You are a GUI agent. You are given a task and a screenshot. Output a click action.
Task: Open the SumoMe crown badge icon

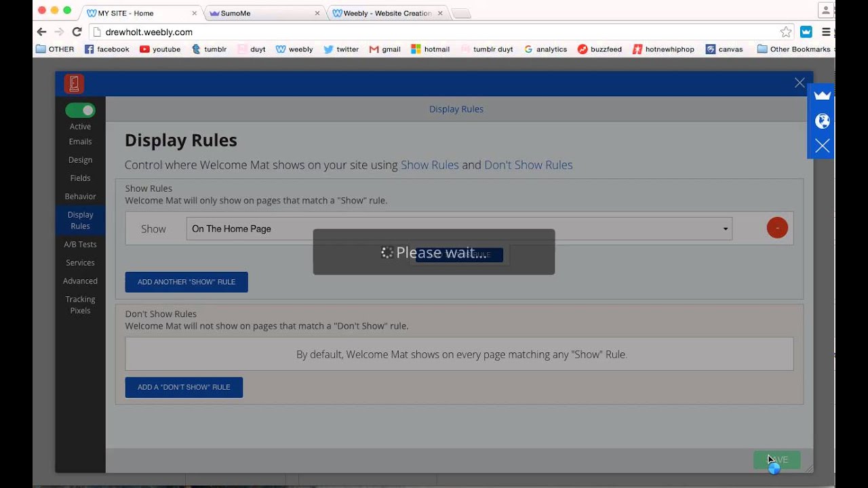click(x=823, y=96)
